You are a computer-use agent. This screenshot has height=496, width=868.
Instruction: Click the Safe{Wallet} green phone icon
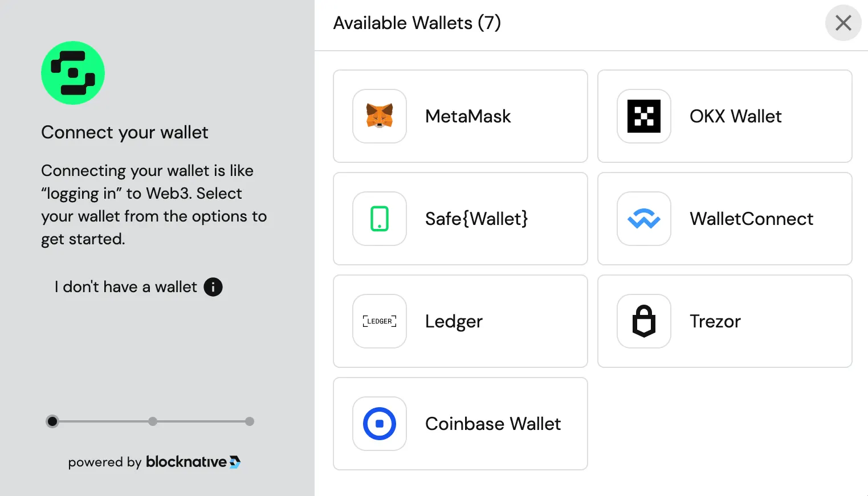[x=380, y=219]
